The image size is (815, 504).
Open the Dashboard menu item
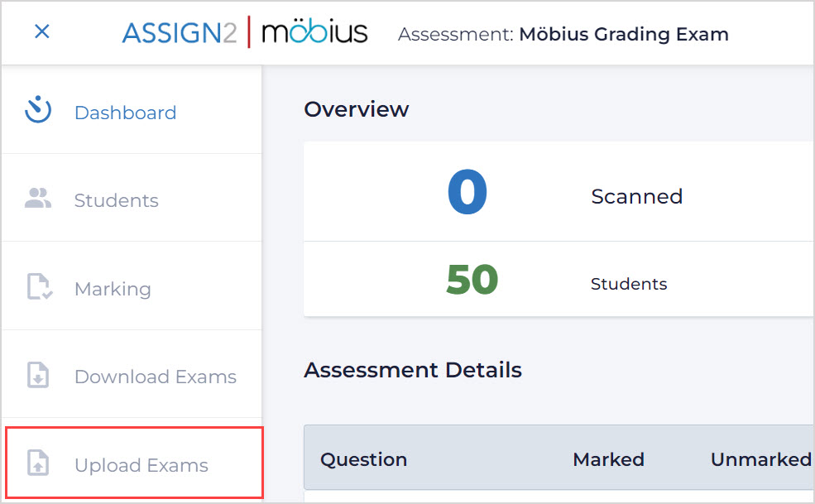click(125, 113)
